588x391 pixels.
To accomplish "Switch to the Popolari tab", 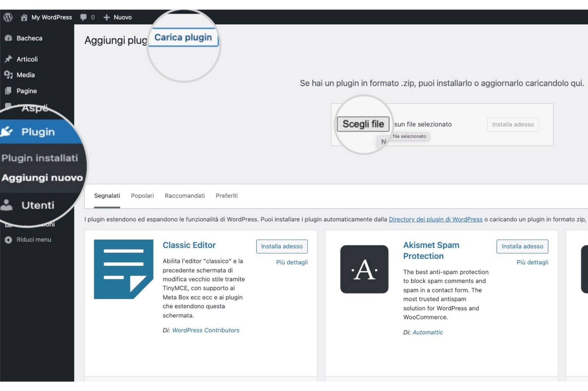I will coord(142,196).
